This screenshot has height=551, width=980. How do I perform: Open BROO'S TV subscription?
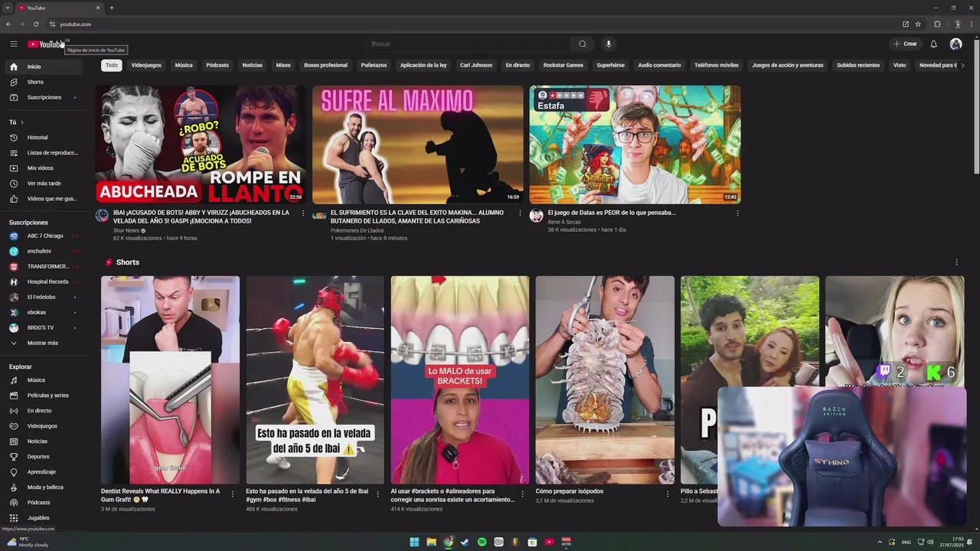[42, 328]
